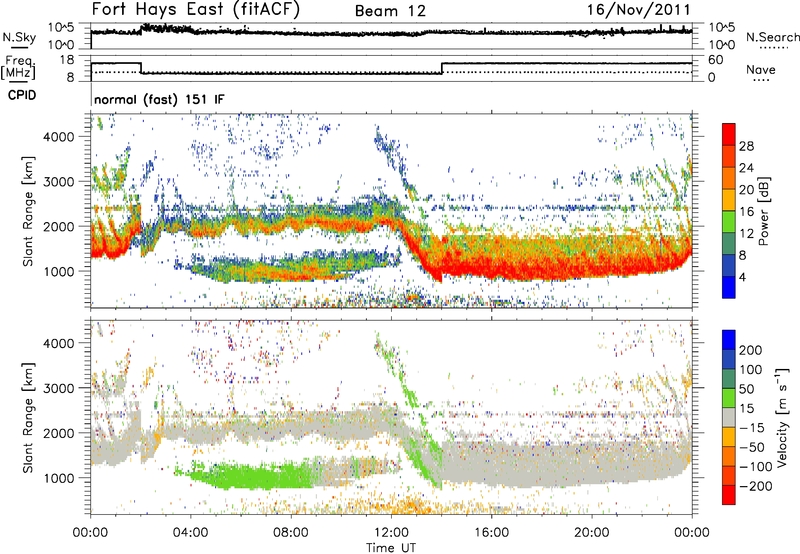Click the '4000' tick on power panel
The width and height of the screenshot is (800, 554).
[x=58, y=137]
